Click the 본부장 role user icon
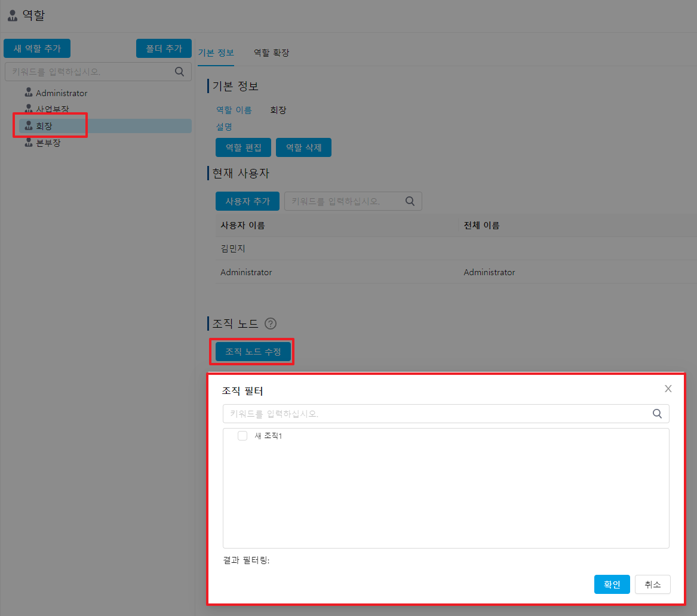The height and width of the screenshot is (616, 697). coord(28,143)
